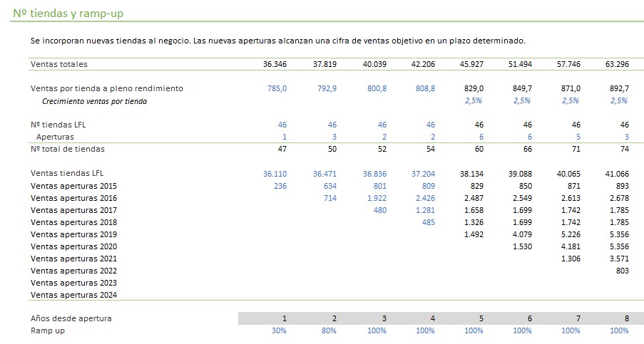
Task: Select the Ventas aperturas 2015 value 236
Action: click(280, 185)
